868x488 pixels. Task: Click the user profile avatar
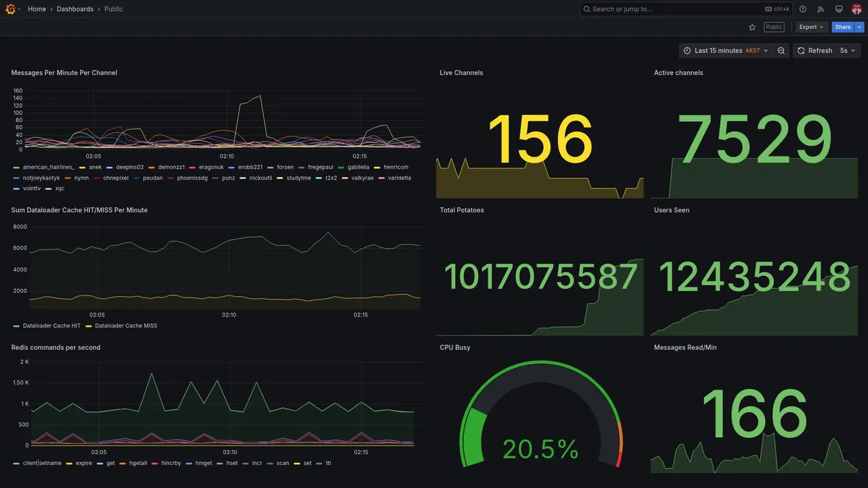pyautogui.click(x=856, y=9)
